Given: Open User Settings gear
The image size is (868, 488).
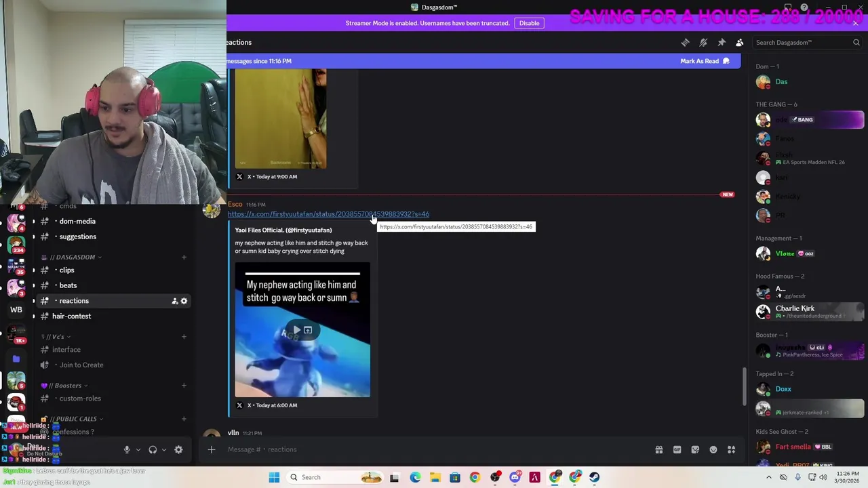Looking at the screenshot, I should pos(178,449).
